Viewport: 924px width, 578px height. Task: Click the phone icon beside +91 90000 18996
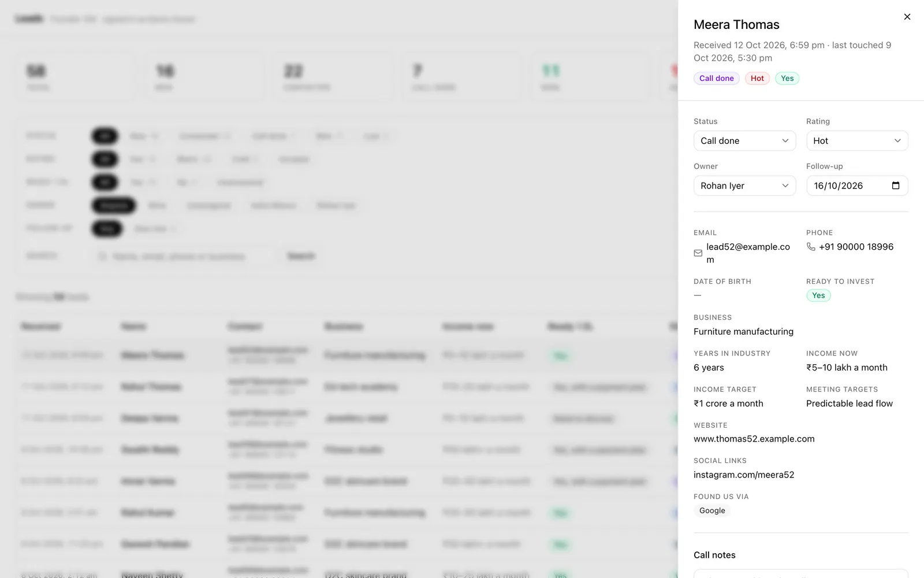811,247
